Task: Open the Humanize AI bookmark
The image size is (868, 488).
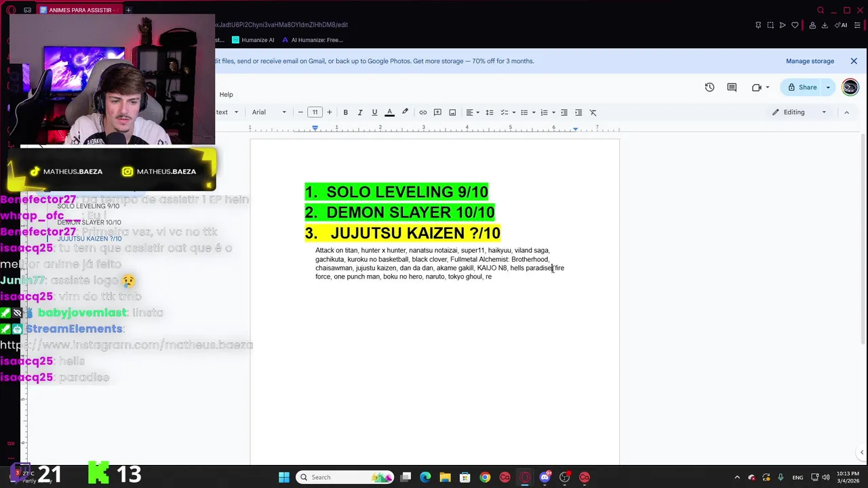Action: tap(253, 40)
